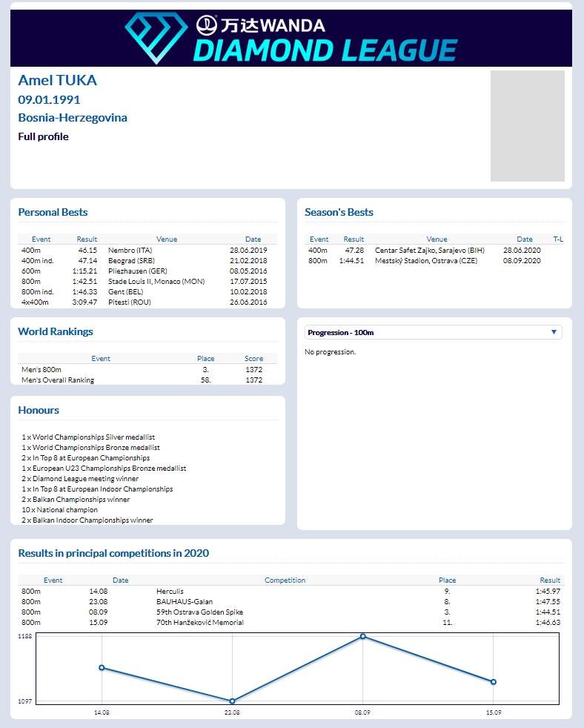Select the 08.09 peak point on chart

pos(362,636)
